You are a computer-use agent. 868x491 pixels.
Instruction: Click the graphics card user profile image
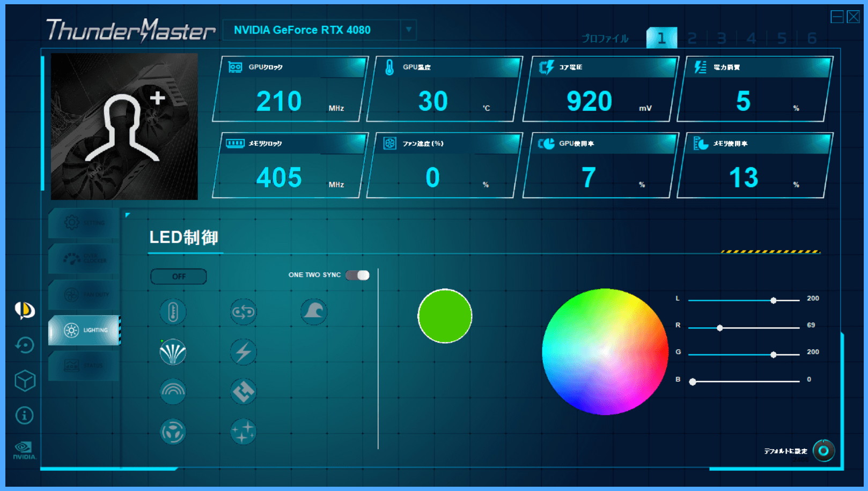point(124,127)
